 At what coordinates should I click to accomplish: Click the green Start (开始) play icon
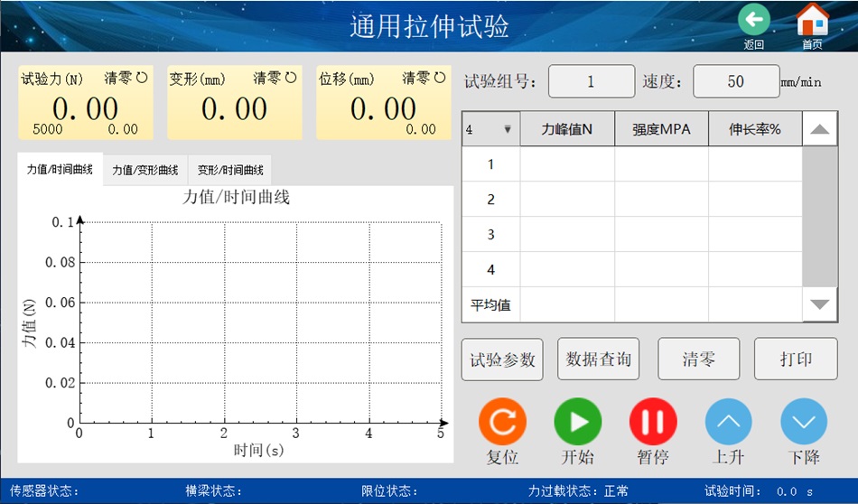click(577, 421)
